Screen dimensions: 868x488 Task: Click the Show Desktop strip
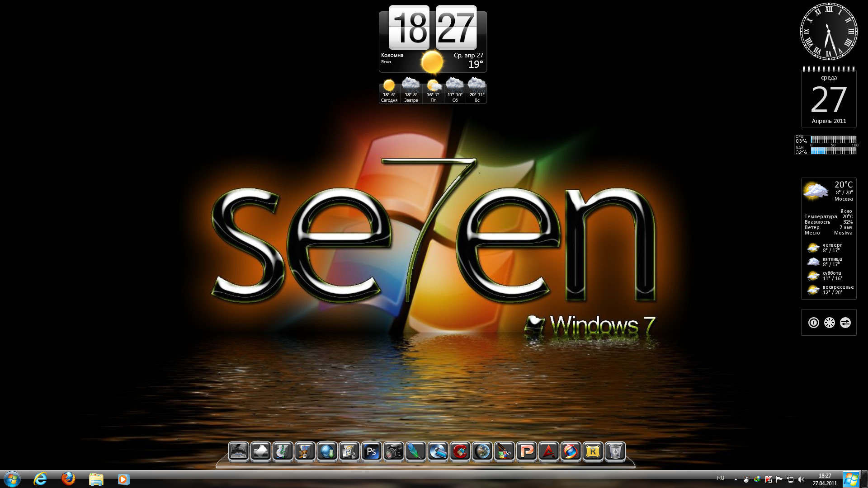pos(864,479)
